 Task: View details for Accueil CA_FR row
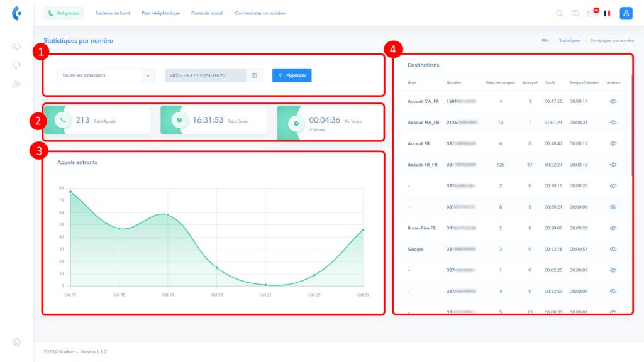click(613, 101)
